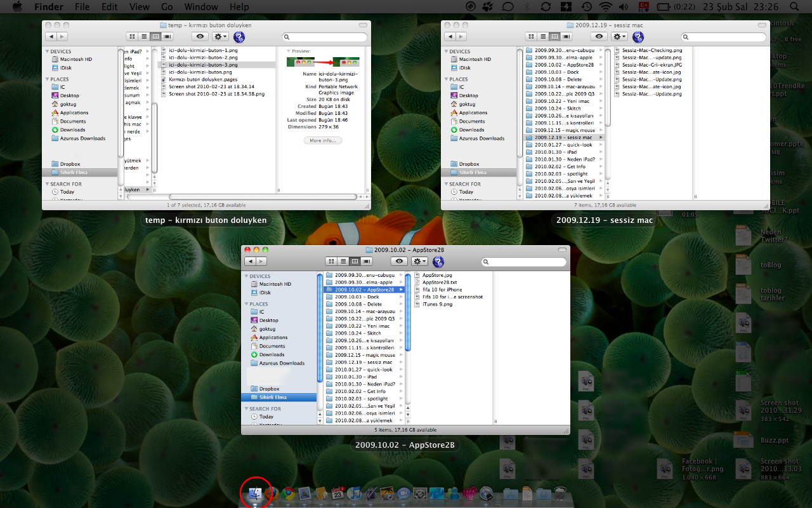
Task: Click the Back arrow in the AppStore2B window
Action: 250,262
